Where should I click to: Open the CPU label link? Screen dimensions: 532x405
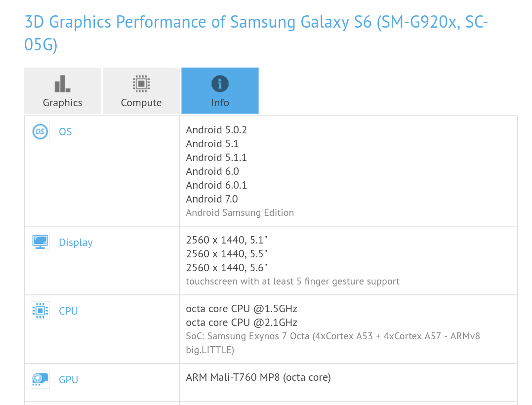click(68, 311)
